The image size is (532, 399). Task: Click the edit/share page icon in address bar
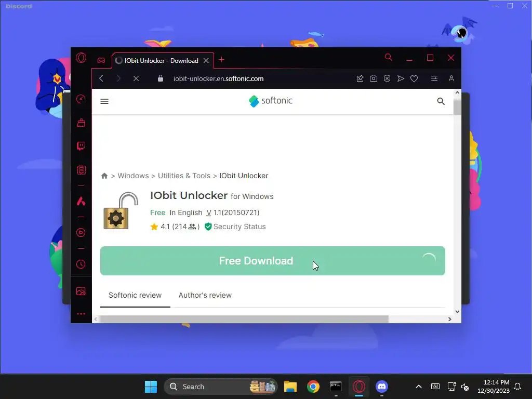(x=360, y=78)
